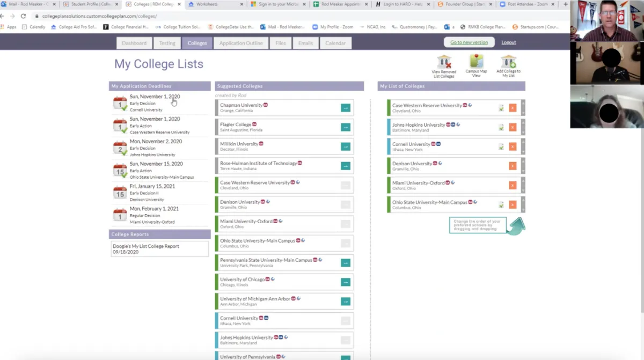
Task: Add Millikin University using its teal arrow
Action: pos(346,146)
